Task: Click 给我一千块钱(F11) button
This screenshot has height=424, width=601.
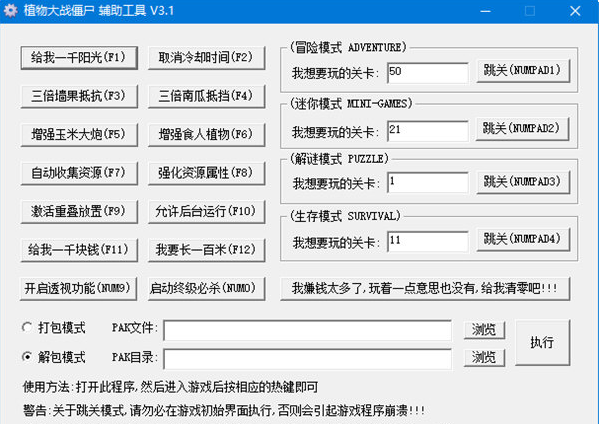Action: (x=79, y=250)
